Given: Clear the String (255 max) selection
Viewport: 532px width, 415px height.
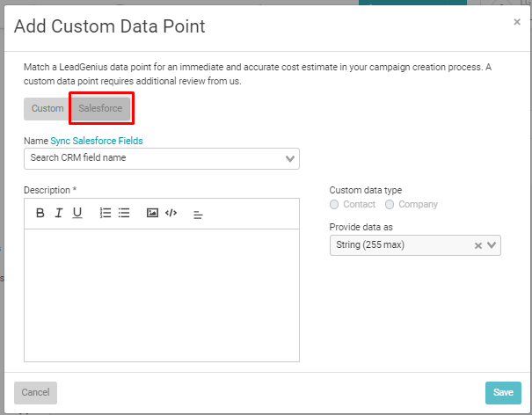Looking at the screenshot, I should [478, 245].
